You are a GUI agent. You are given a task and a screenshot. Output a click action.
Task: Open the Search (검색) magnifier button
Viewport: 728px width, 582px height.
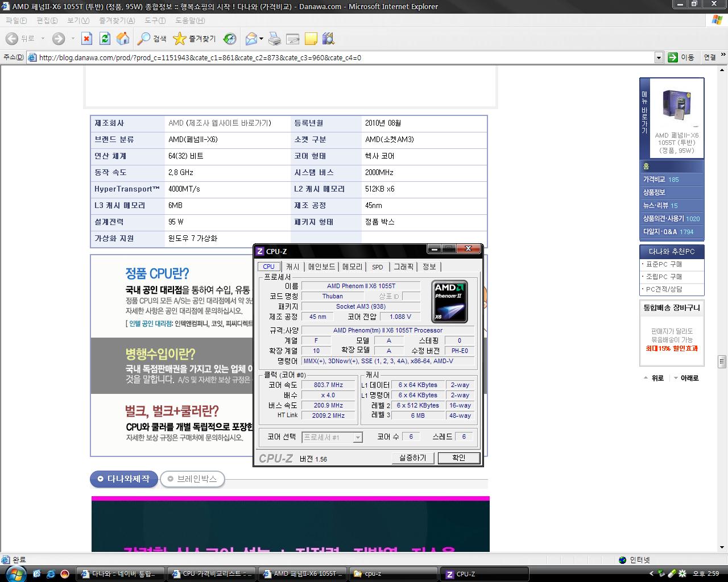tap(152, 39)
